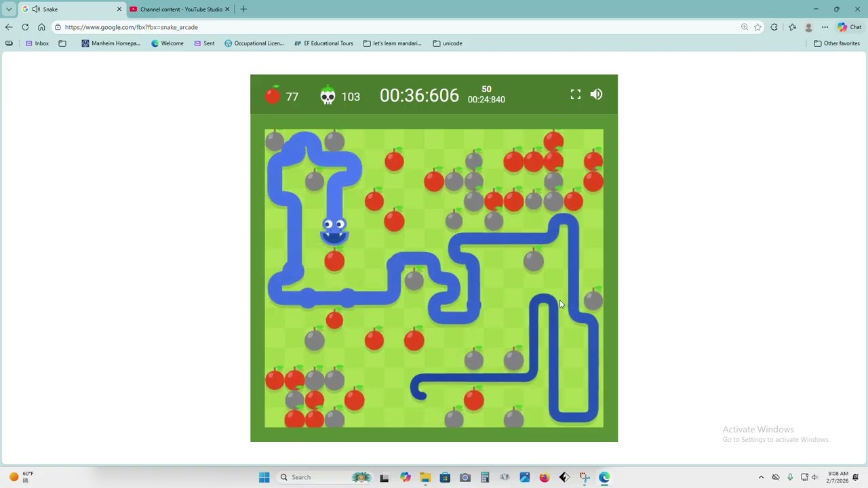Expand the unicode bookmark folder
Screen dimensions: 868x488
tap(448, 43)
